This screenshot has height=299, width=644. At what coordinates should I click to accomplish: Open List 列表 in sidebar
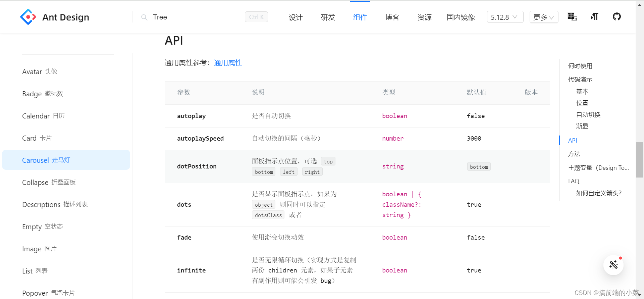(66, 271)
